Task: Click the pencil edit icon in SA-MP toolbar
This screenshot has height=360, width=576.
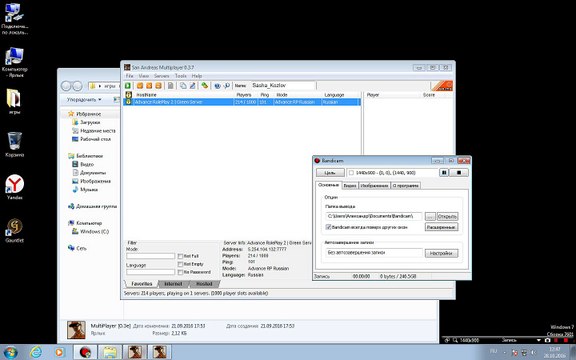Action: tap(192, 86)
